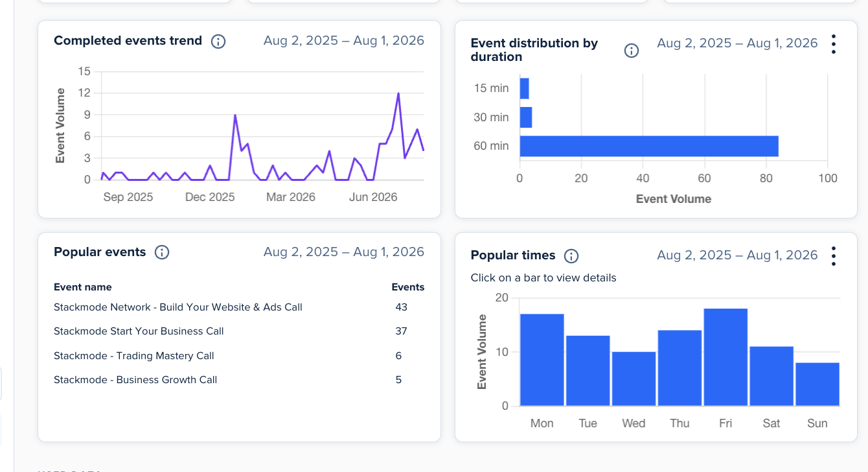Viewport: 868px width, 472px height.
Task: Click the Fri bar in Popular times
Action: click(725, 357)
